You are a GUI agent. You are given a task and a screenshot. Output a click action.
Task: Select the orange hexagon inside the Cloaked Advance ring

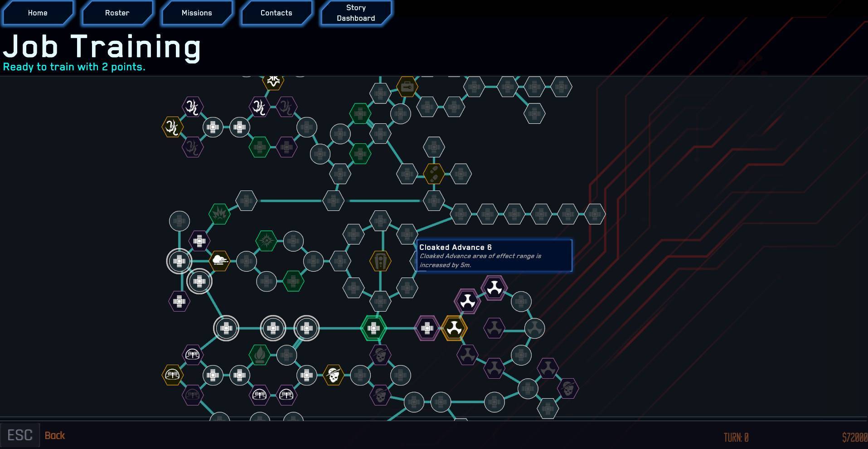pyautogui.click(x=380, y=261)
